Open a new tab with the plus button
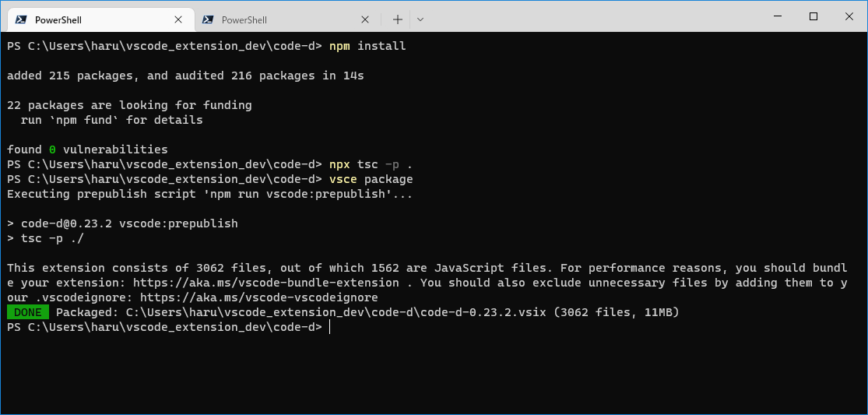Viewport: 868px width, 415px height. [398, 19]
